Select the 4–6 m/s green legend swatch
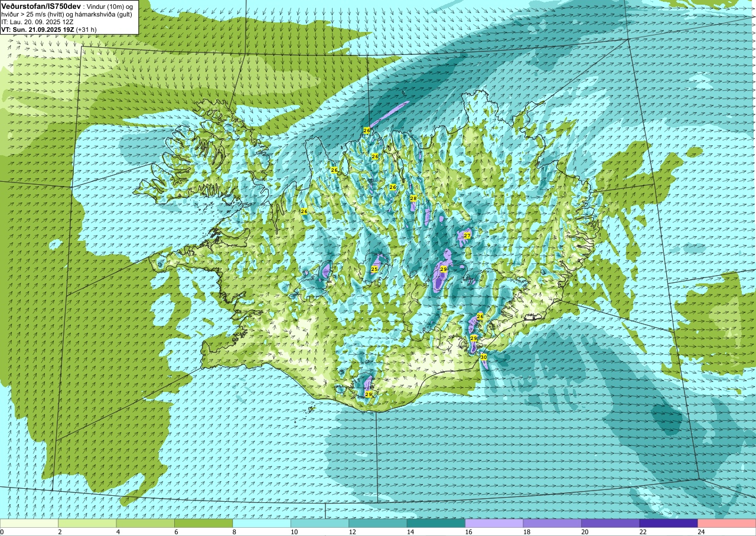 point(145,524)
